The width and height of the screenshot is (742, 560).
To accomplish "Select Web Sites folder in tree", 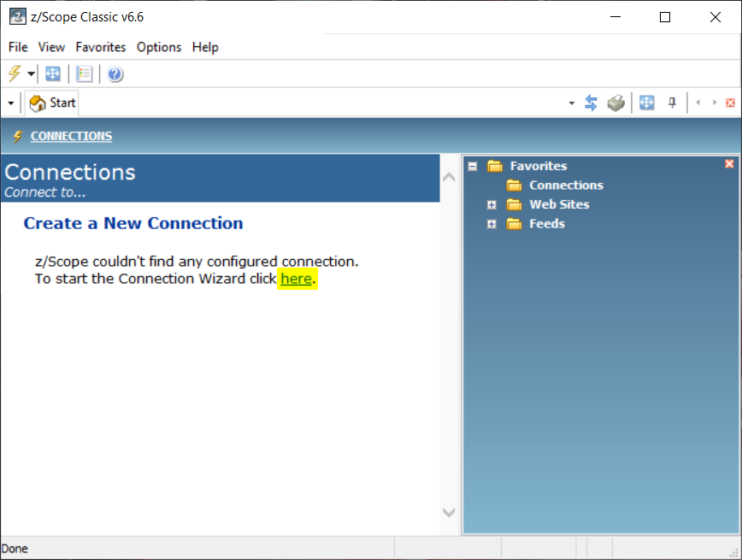I will pyautogui.click(x=559, y=204).
